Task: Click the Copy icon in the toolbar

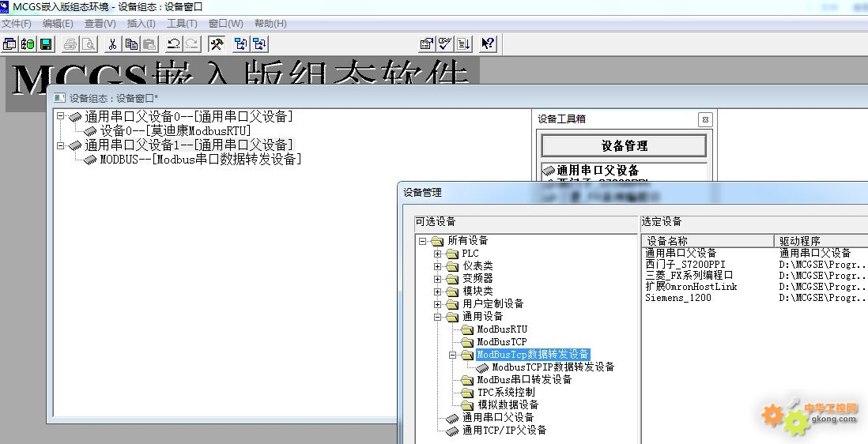Action: coord(130,44)
